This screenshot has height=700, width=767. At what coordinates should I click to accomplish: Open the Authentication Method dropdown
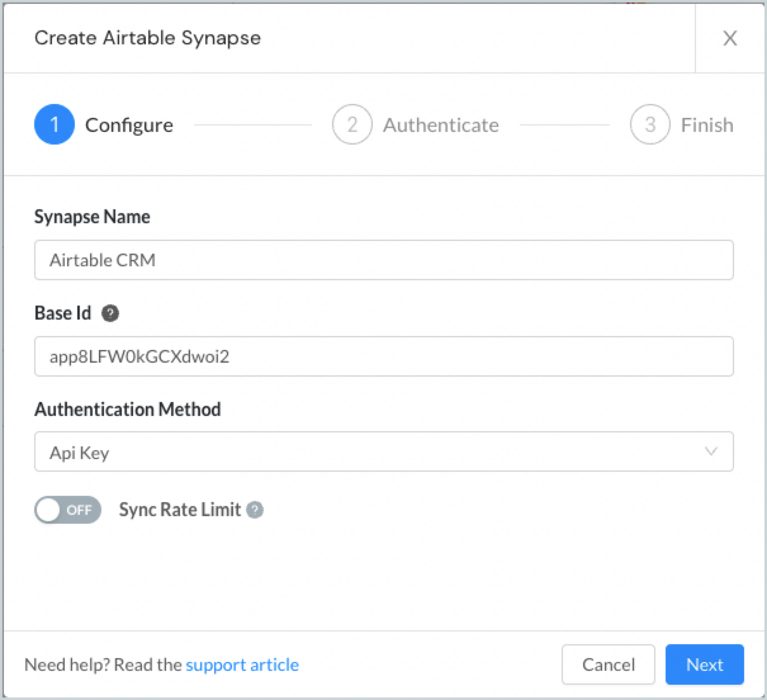click(x=383, y=451)
